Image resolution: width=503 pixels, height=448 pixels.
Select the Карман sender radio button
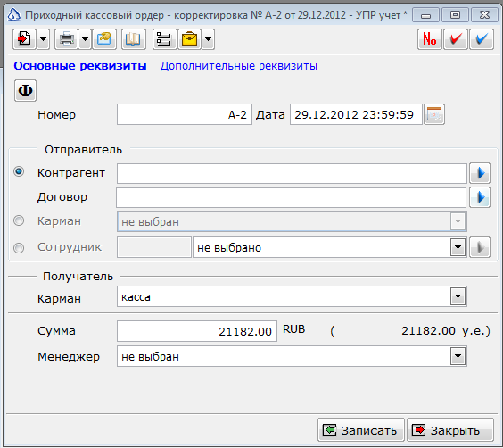pyautogui.click(x=19, y=220)
